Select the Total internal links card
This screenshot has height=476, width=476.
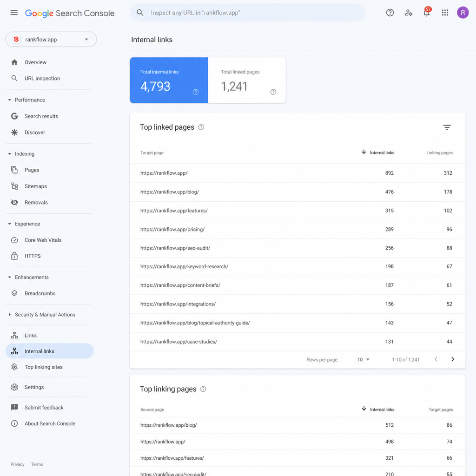[169, 80]
